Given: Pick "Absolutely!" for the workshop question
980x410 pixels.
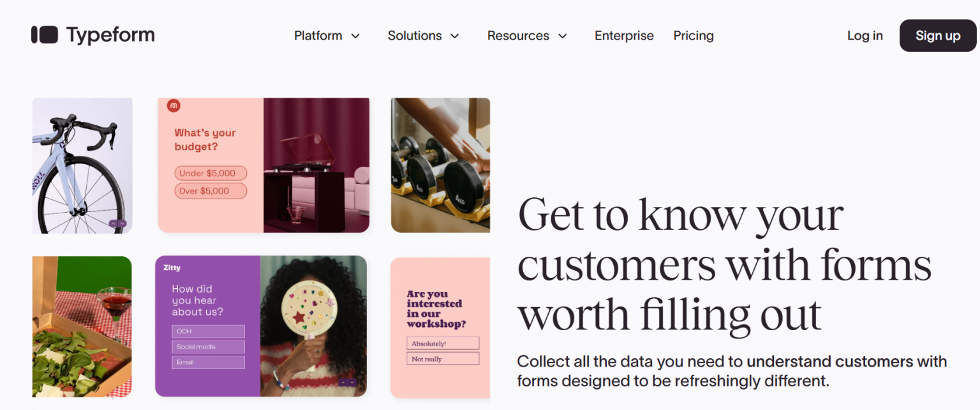Looking at the screenshot, I should coord(443,344).
